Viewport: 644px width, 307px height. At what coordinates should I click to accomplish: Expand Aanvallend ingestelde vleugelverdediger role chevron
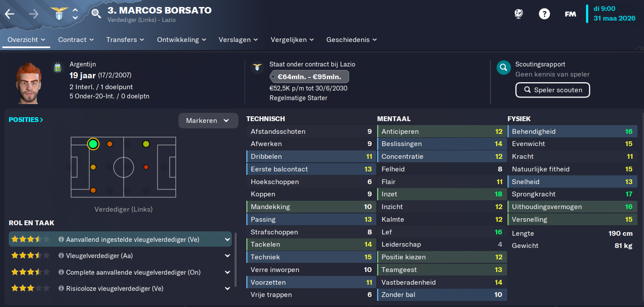point(227,240)
